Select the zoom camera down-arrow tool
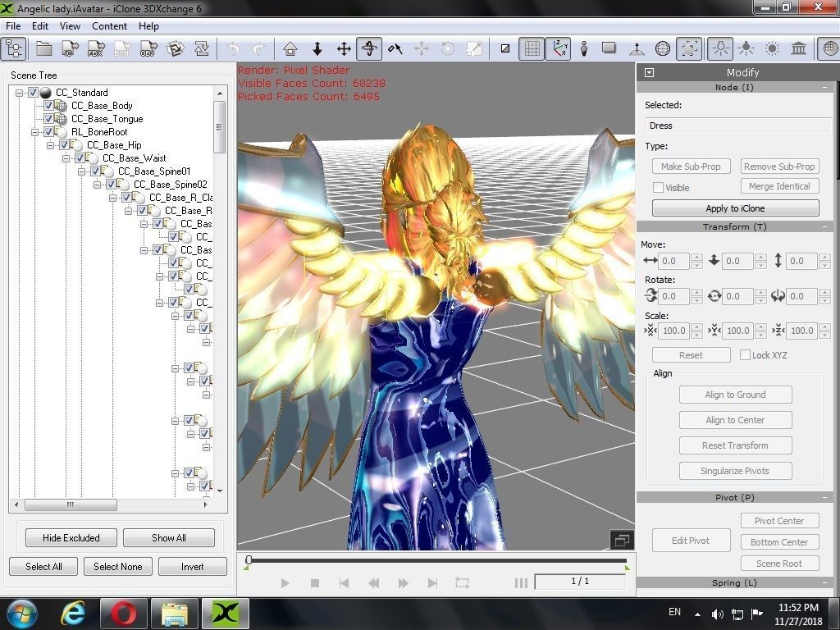The width and height of the screenshot is (840, 630). 317,48
